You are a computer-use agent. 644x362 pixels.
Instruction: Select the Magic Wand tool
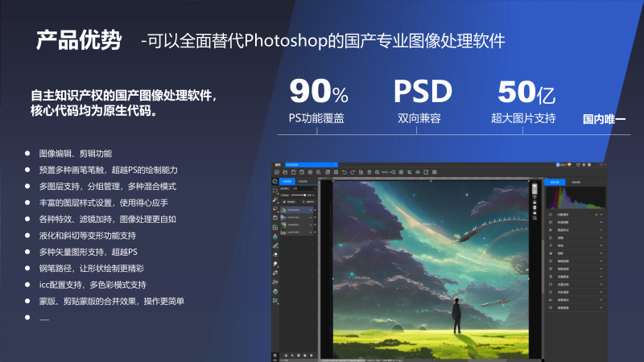275,200
